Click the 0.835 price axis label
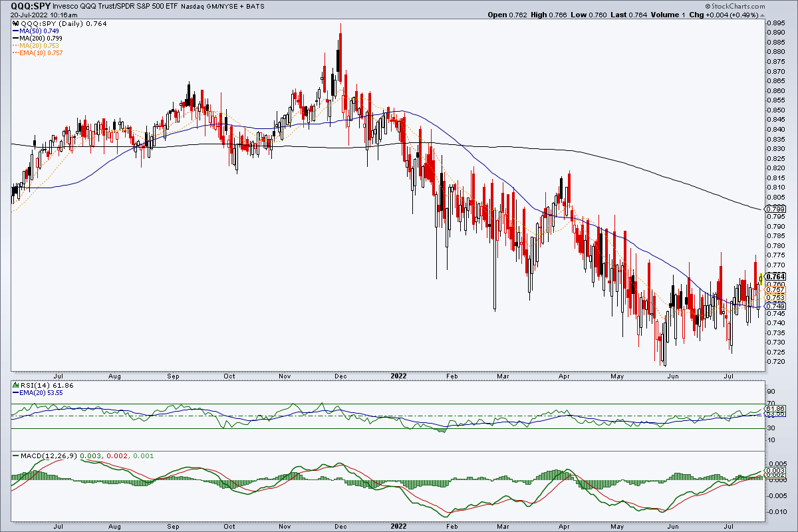Screen dimensions: 798x532 click(x=776, y=139)
